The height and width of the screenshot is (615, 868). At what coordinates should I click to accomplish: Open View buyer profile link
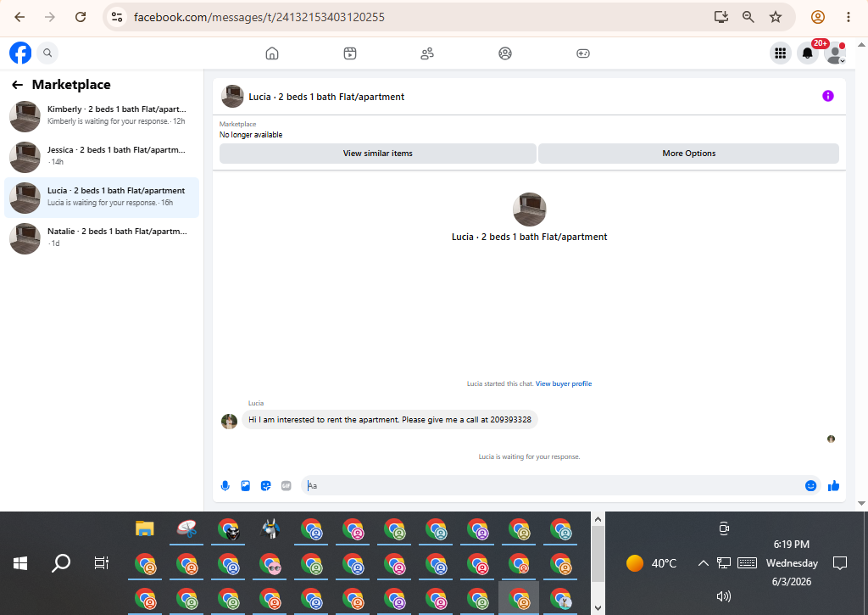click(564, 383)
